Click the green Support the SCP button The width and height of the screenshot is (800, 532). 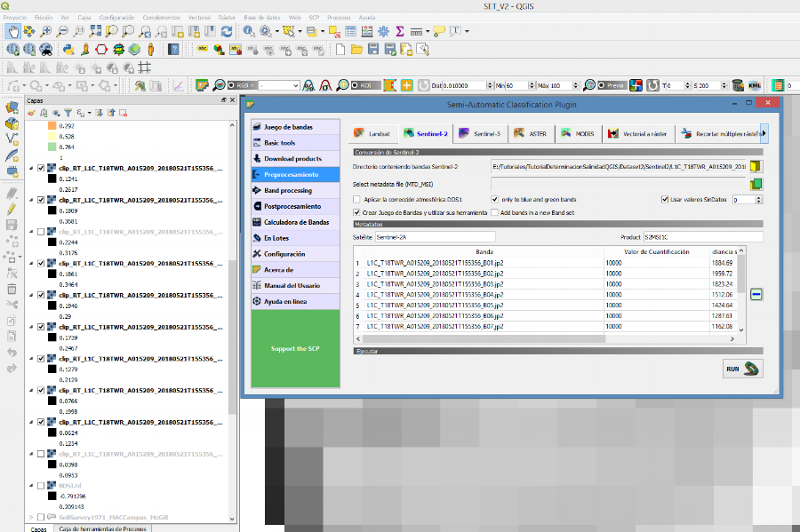[x=295, y=348]
